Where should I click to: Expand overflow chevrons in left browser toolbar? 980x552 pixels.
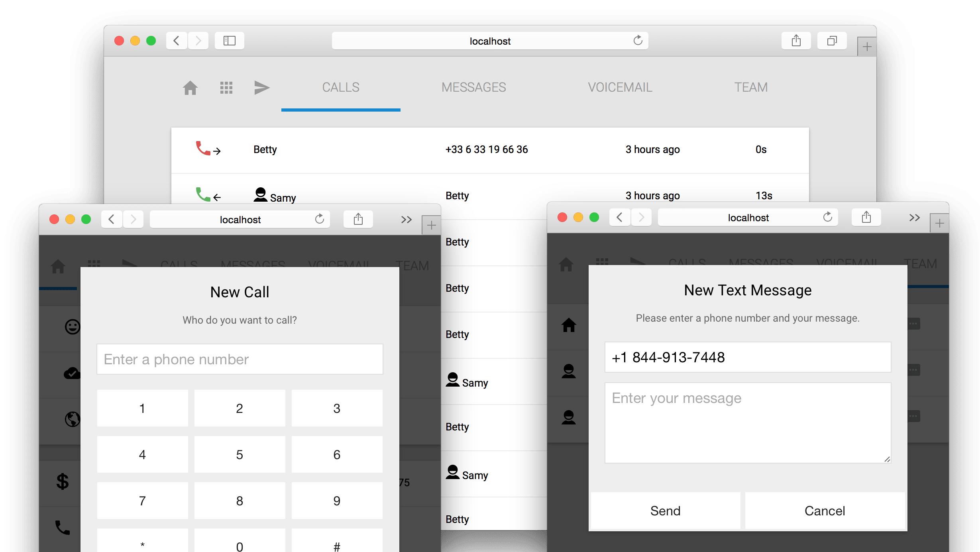[x=406, y=220]
